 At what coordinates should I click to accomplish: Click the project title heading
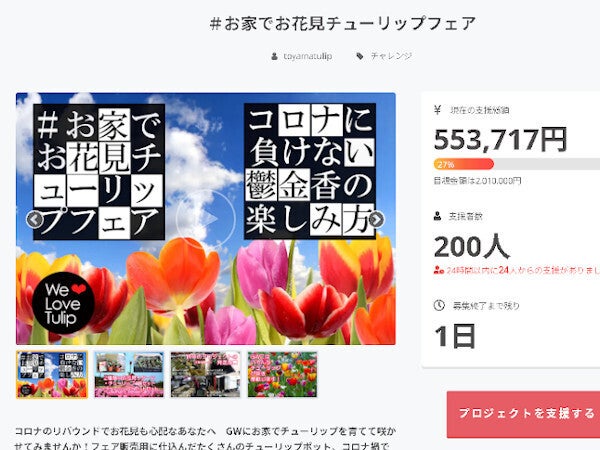(x=342, y=23)
